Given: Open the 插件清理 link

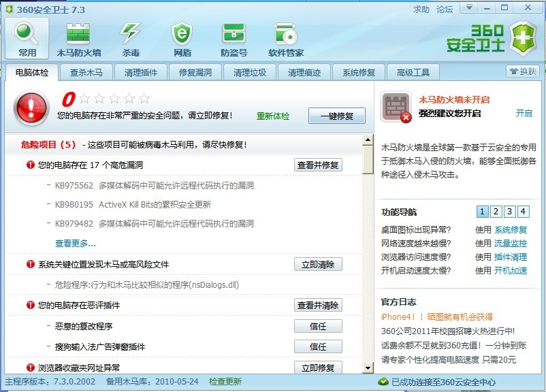Looking at the screenshot, I should [511, 257].
